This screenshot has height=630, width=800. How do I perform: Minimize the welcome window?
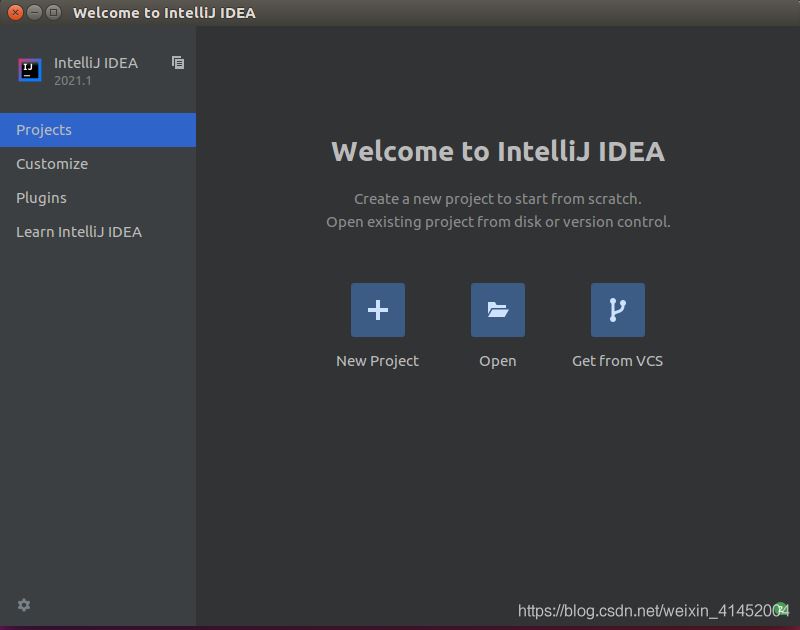point(34,13)
